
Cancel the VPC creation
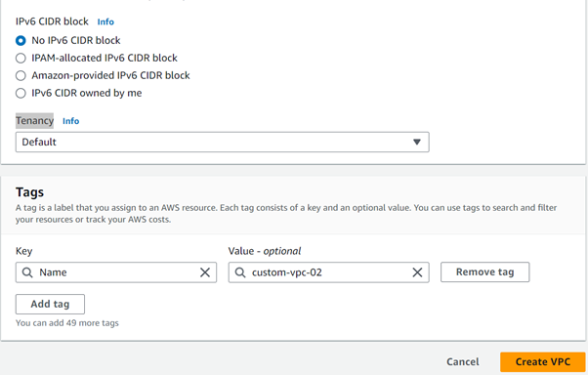tap(463, 362)
